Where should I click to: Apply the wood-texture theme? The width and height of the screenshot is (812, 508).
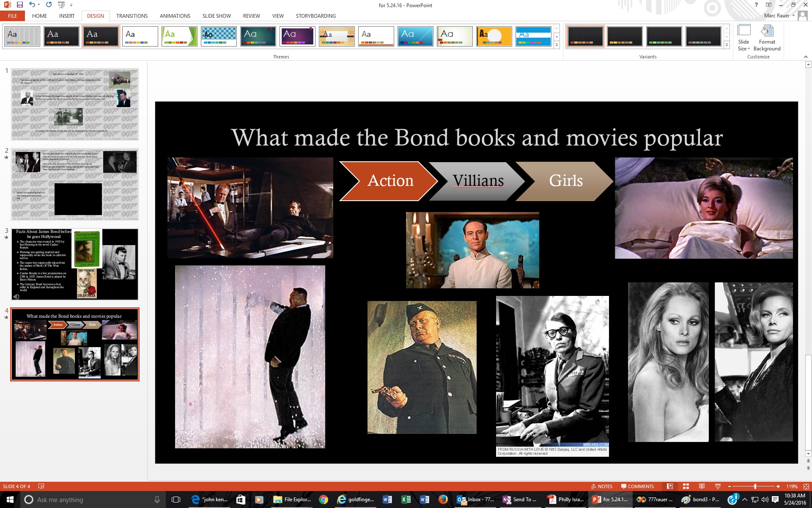[x=337, y=36]
